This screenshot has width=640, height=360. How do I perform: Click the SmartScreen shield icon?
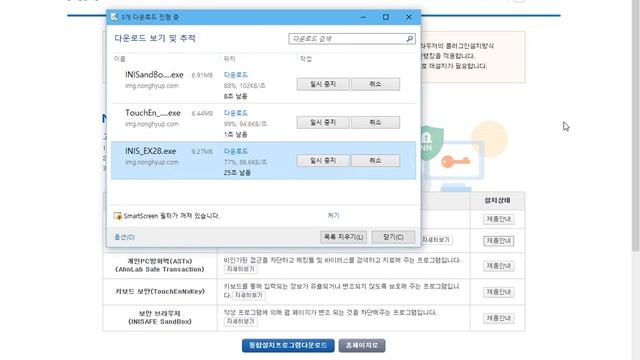click(x=118, y=216)
